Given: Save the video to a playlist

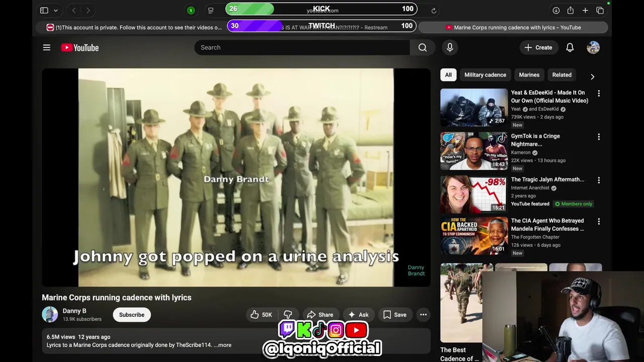Looking at the screenshot, I should [x=395, y=315].
